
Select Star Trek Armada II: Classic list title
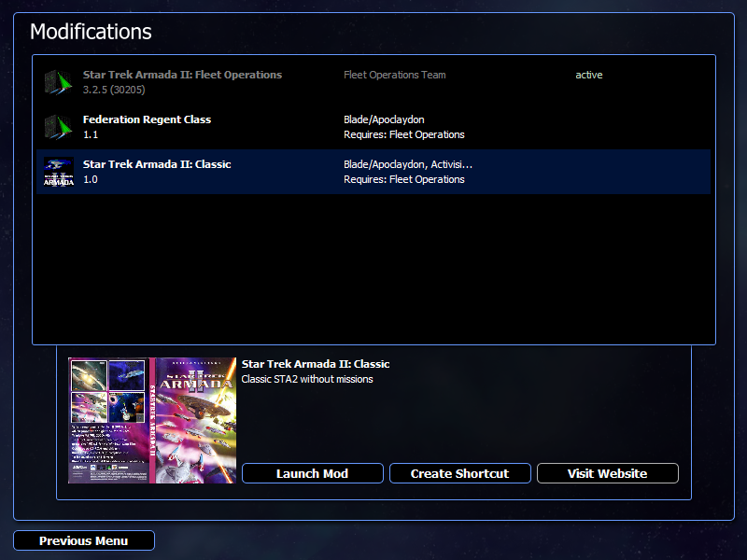[x=157, y=164]
